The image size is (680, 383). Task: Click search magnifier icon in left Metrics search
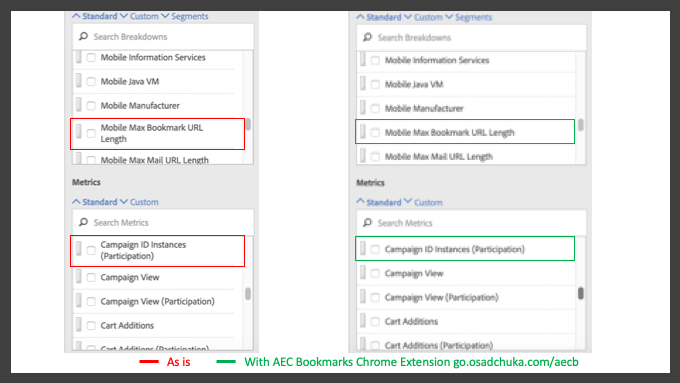point(83,222)
